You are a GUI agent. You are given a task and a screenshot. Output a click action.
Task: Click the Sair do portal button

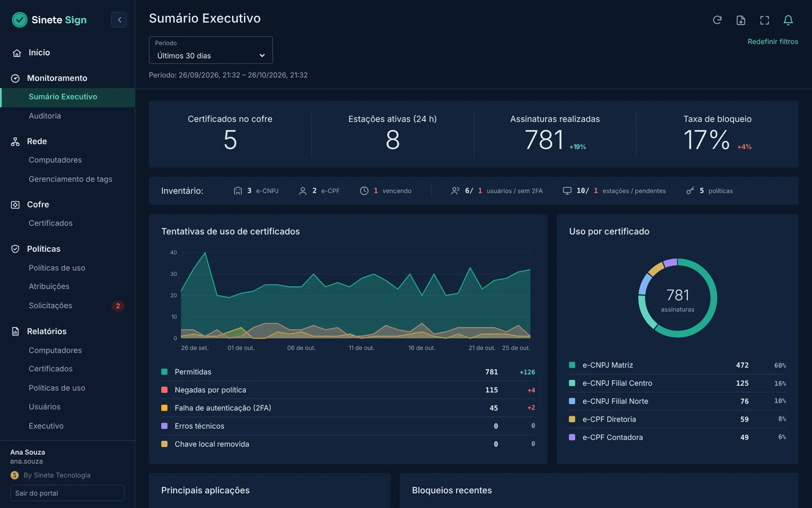[67, 493]
